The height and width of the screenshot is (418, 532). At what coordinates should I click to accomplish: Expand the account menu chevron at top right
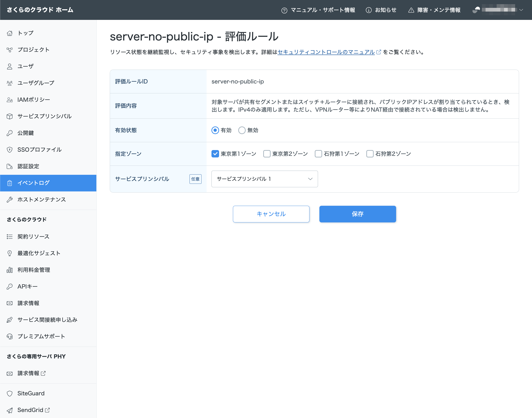[521, 10]
